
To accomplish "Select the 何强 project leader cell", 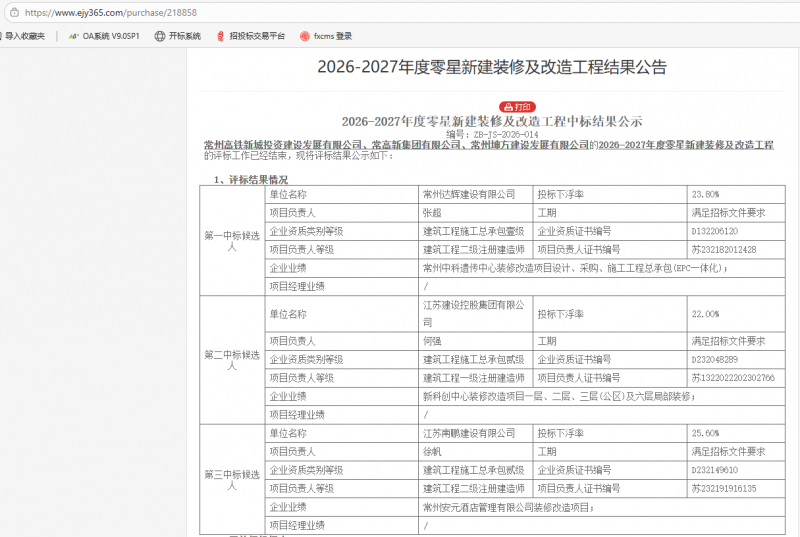I will (475, 341).
